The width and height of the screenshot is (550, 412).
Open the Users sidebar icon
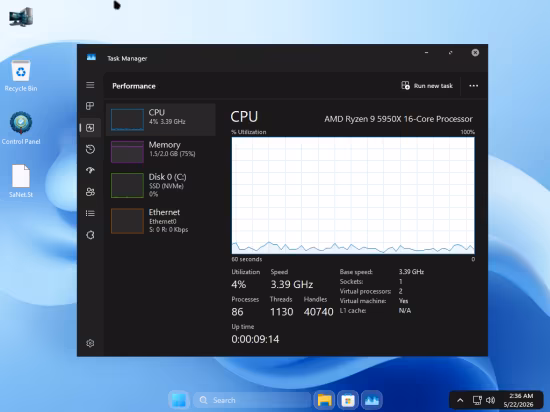coord(90,192)
